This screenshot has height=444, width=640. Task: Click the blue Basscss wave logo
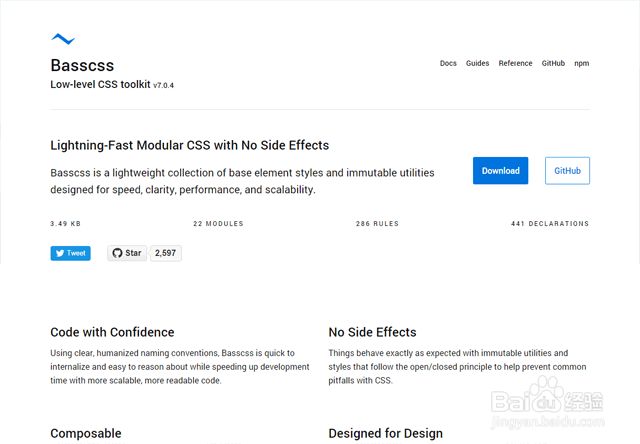[x=63, y=39]
